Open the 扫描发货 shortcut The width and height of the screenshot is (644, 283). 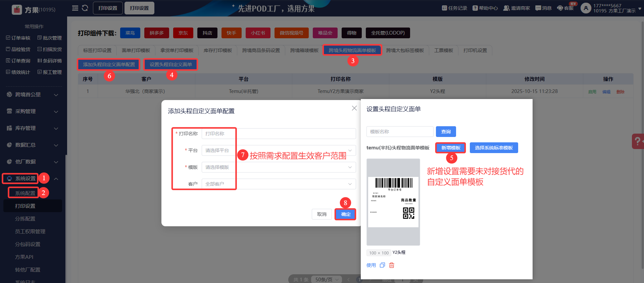tap(50, 49)
